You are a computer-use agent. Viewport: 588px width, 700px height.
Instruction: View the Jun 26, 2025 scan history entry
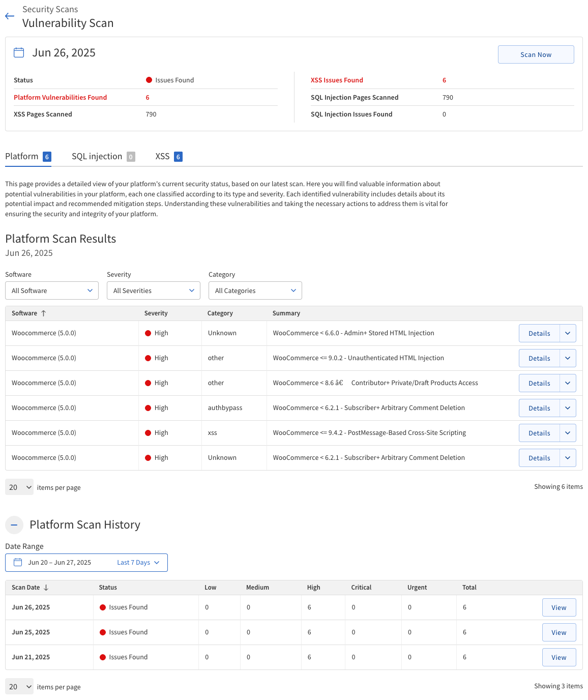click(559, 607)
